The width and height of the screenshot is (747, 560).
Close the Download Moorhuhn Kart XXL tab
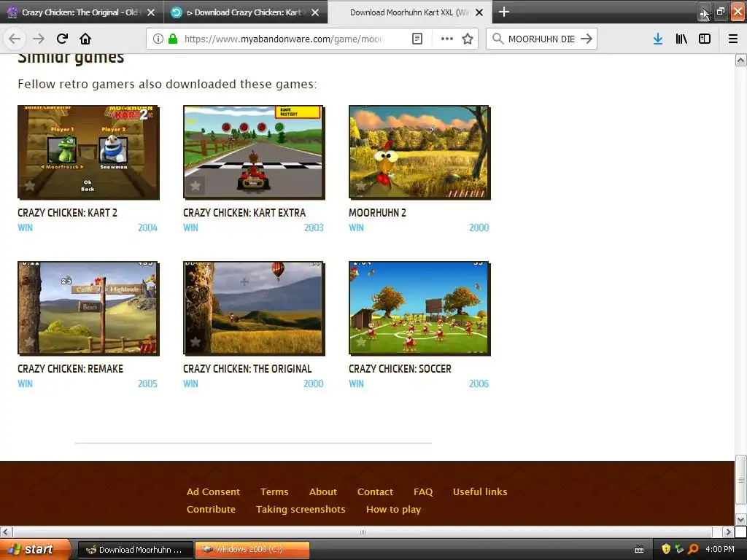pyautogui.click(x=479, y=12)
